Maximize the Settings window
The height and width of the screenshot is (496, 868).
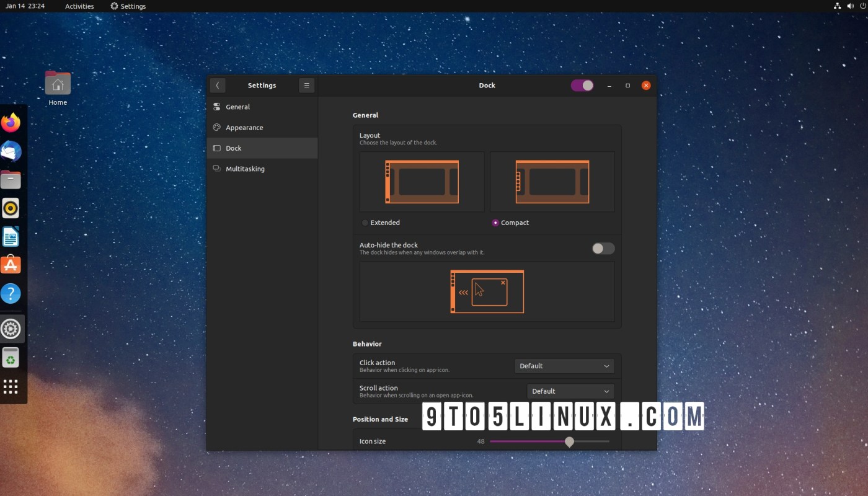click(x=628, y=86)
